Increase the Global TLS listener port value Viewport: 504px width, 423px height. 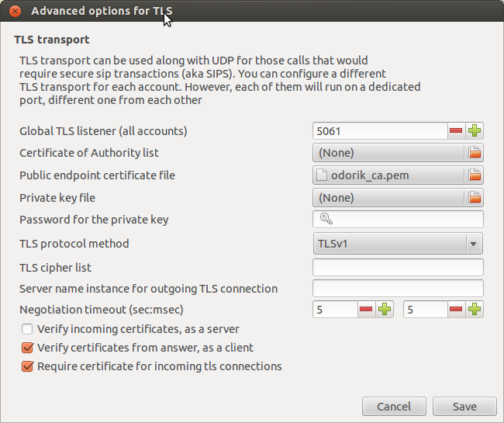click(475, 131)
